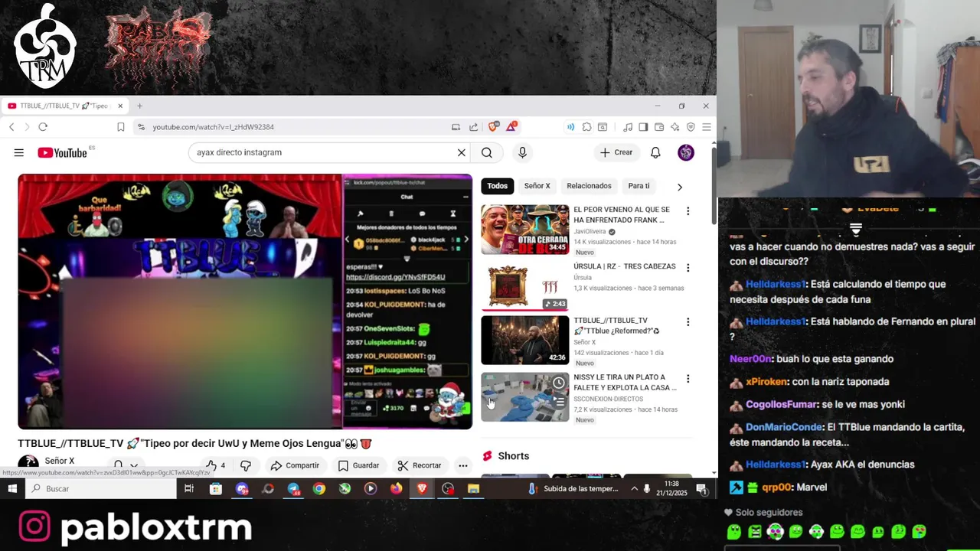The image size is (980, 551).
Task: Show more filter chips with arrow
Action: [679, 187]
